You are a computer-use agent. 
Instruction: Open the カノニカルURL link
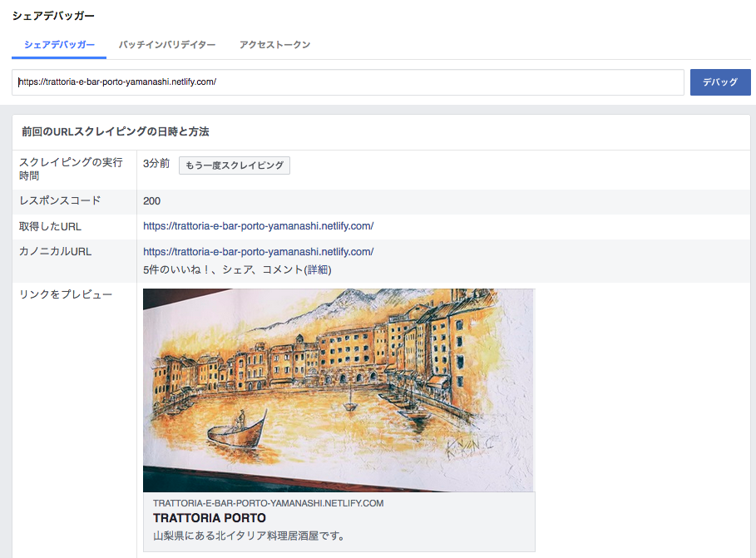point(259,252)
